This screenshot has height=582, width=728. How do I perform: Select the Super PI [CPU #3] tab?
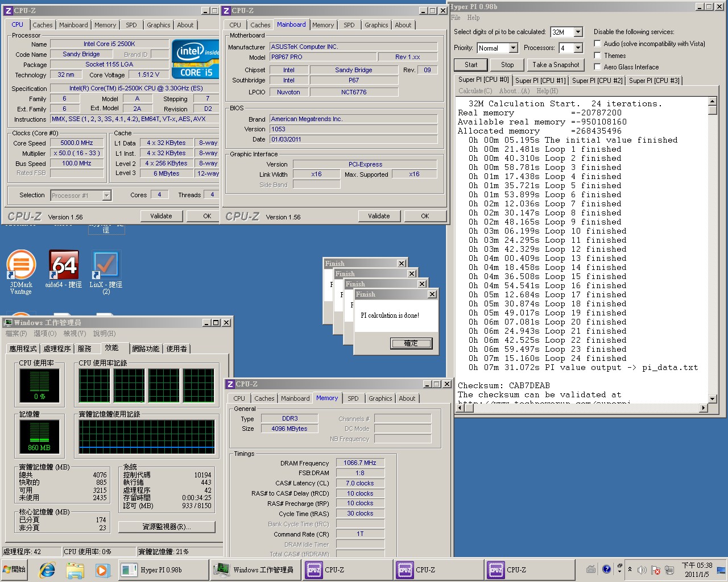654,81
